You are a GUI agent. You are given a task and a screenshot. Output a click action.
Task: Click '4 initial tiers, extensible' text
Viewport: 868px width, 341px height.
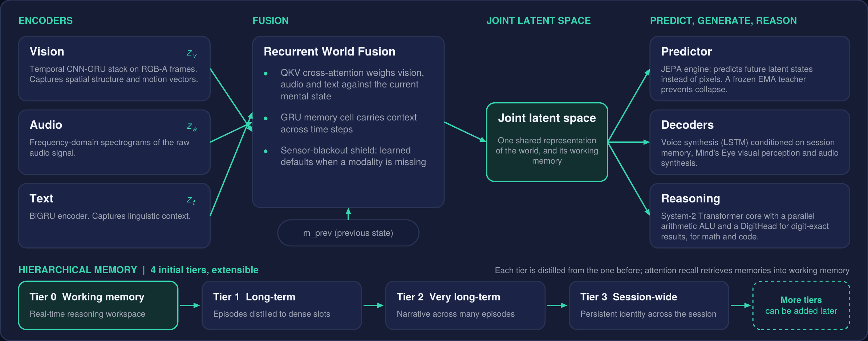tap(204, 270)
